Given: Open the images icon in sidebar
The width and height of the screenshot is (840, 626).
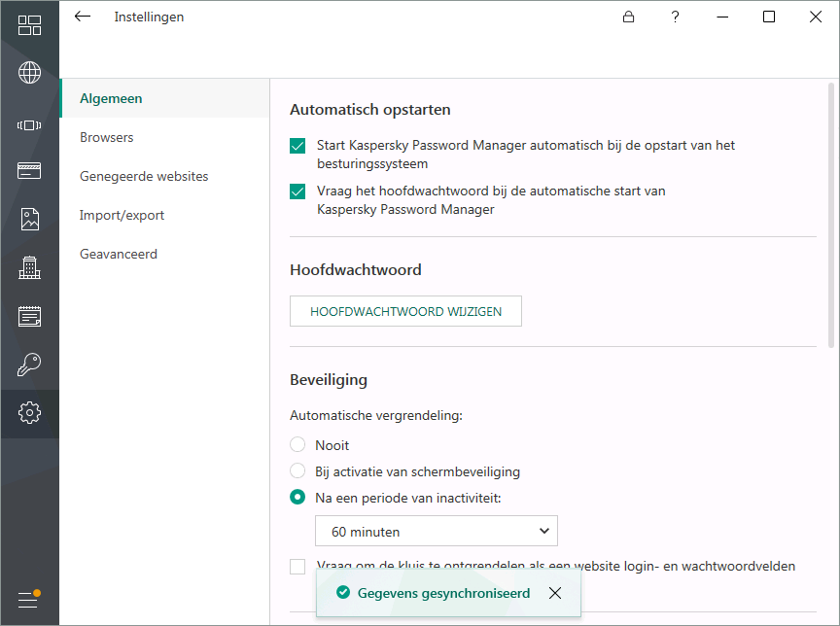Looking at the screenshot, I should coord(29,219).
